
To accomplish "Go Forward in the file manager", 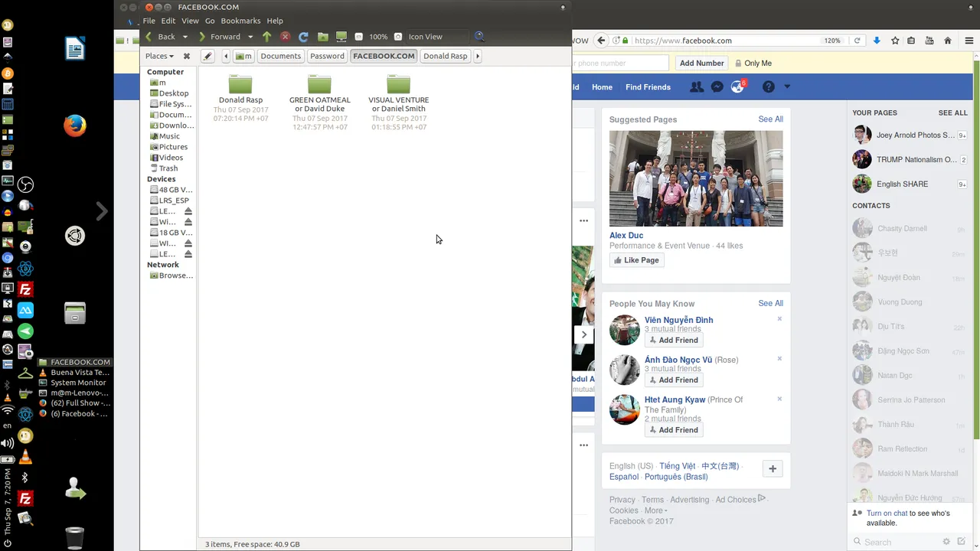I will tap(220, 37).
